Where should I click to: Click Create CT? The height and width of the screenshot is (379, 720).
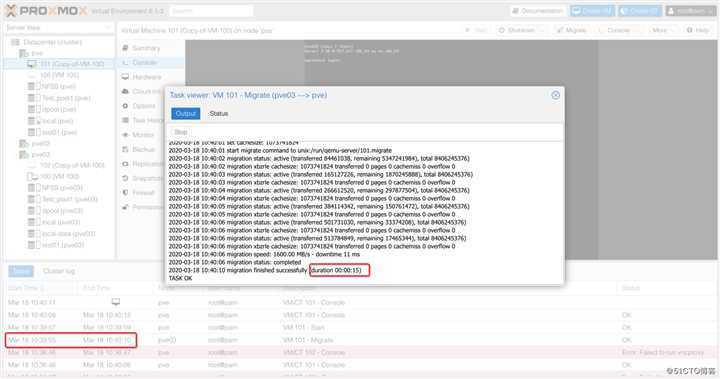(640, 11)
